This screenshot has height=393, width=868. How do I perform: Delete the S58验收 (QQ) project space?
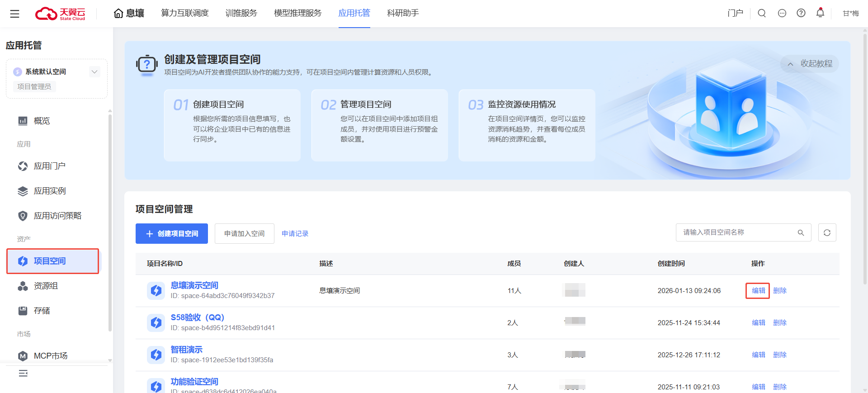coord(780,322)
